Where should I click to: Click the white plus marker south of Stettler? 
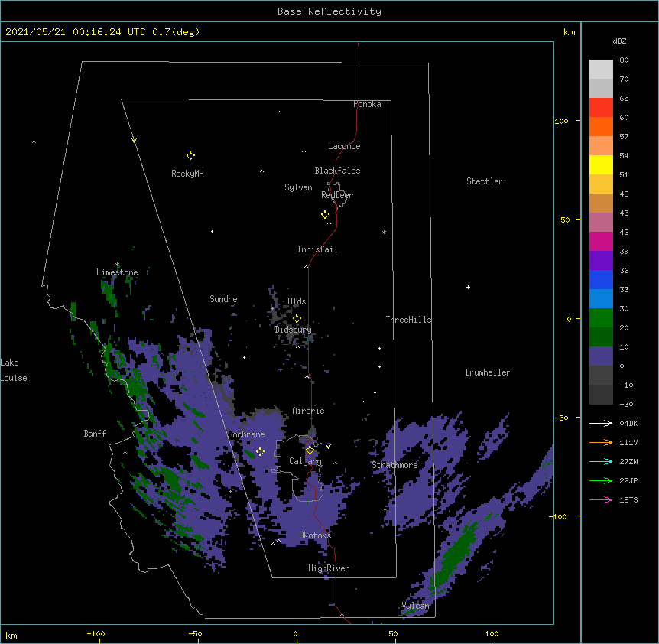468,287
